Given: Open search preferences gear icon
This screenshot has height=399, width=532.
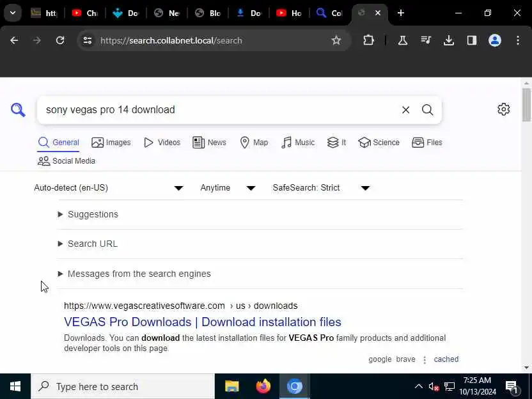Looking at the screenshot, I should pyautogui.click(x=503, y=109).
